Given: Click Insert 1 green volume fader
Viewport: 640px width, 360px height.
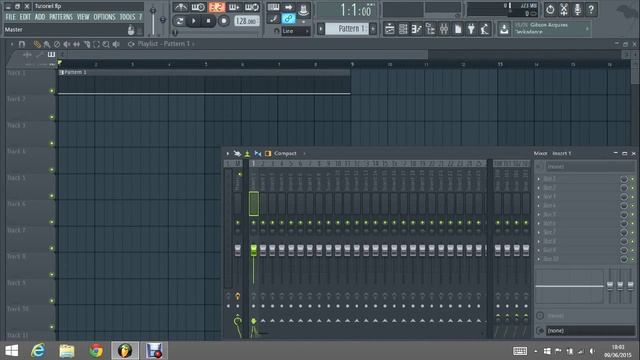Looking at the screenshot, I should (x=253, y=250).
